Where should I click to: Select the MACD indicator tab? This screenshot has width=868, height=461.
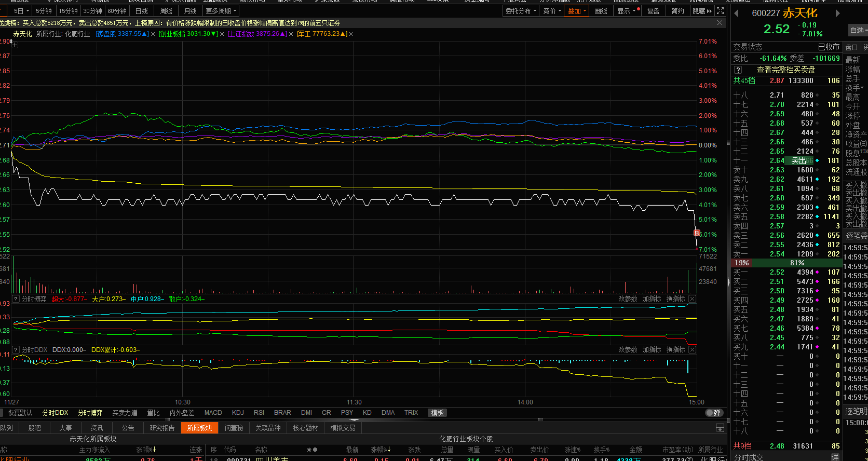click(213, 413)
